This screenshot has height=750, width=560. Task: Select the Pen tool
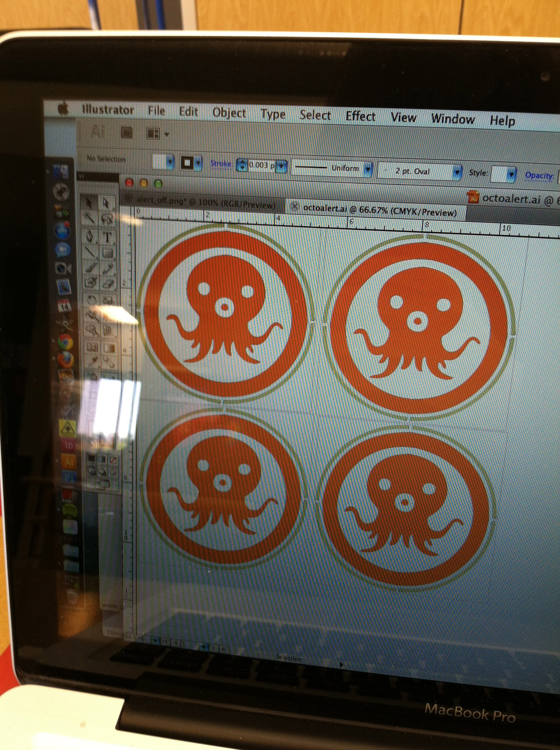(90, 236)
